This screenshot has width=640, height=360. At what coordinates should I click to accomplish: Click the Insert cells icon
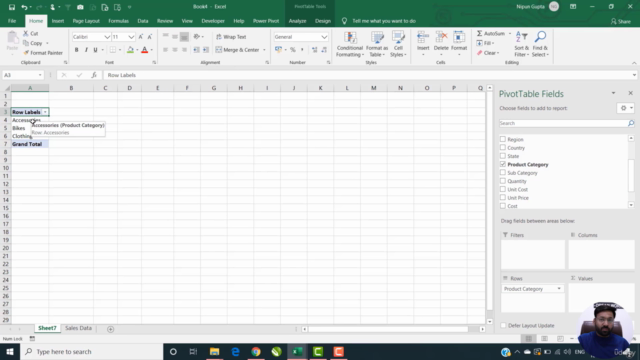[423, 38]
